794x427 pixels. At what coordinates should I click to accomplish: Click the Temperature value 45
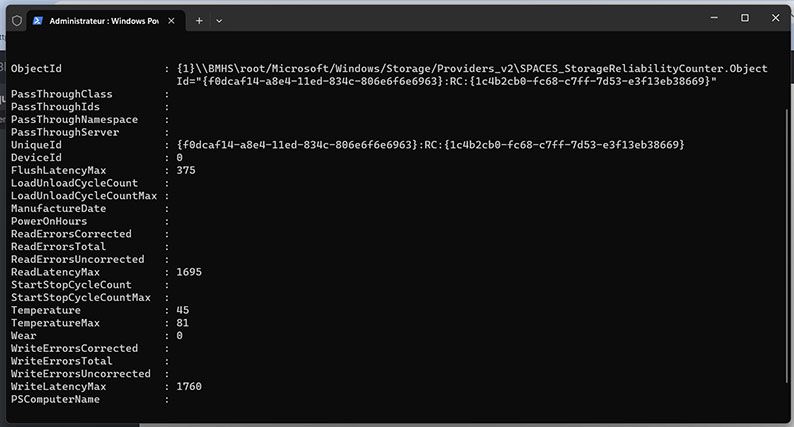(x=183, y=310)
